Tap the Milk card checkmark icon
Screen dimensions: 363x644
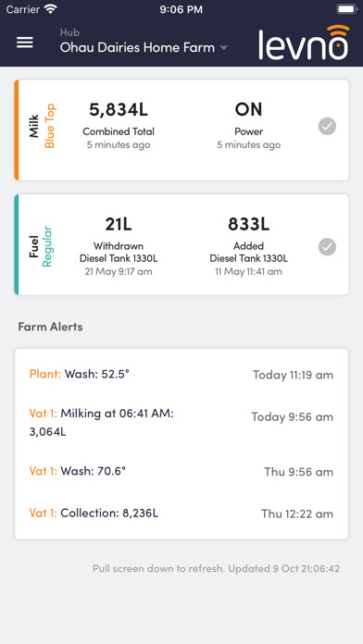(327, 127)
